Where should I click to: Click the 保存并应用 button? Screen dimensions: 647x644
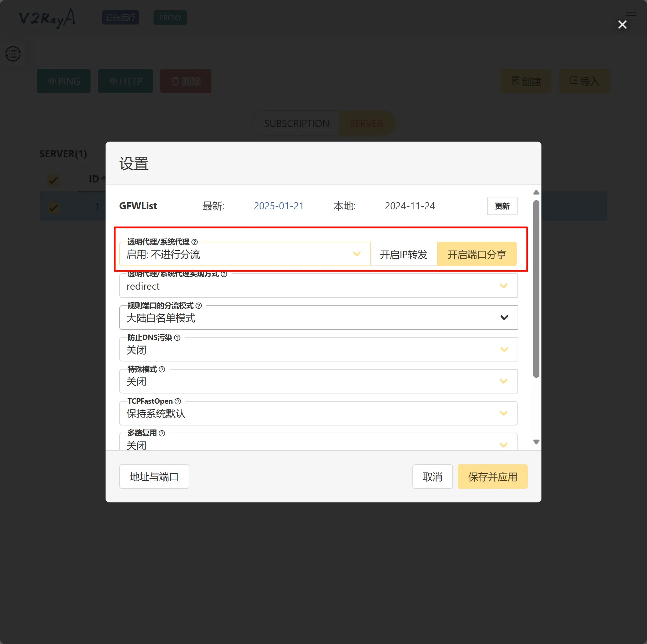(492, 477)
